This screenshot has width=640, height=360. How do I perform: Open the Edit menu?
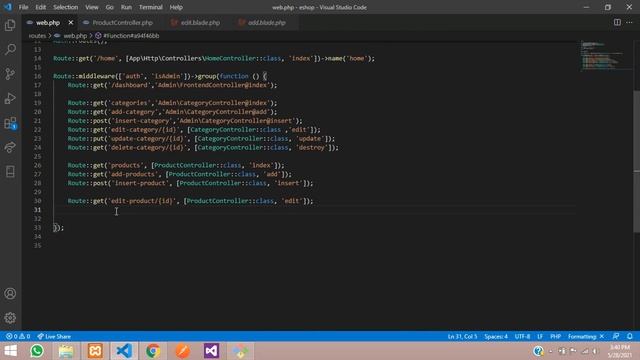click(40, 7)
